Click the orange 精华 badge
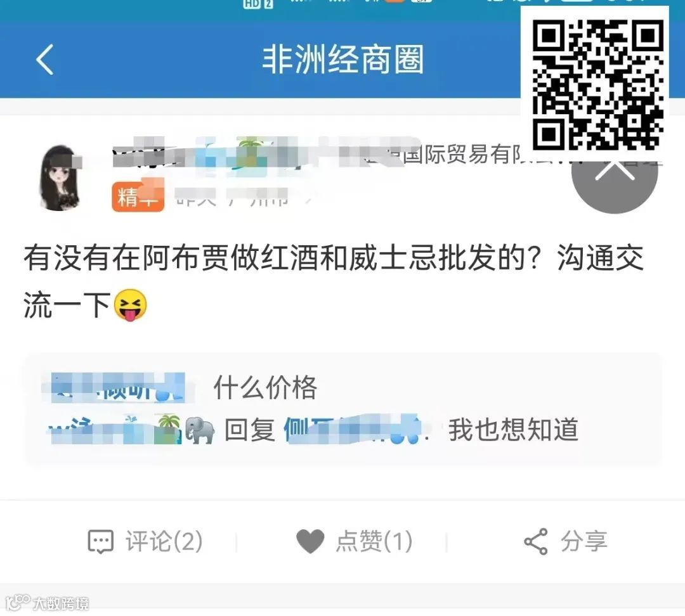 pos(138,196)
